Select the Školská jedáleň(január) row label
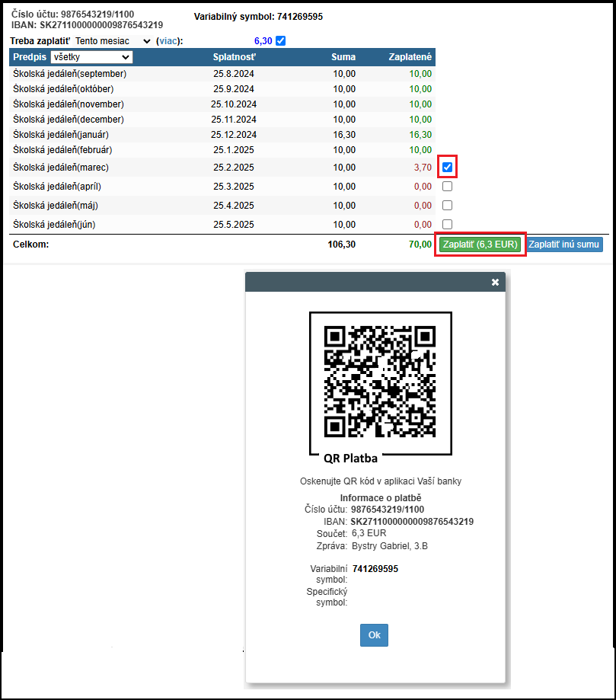616x700 pixels. (x=61, y=134)
